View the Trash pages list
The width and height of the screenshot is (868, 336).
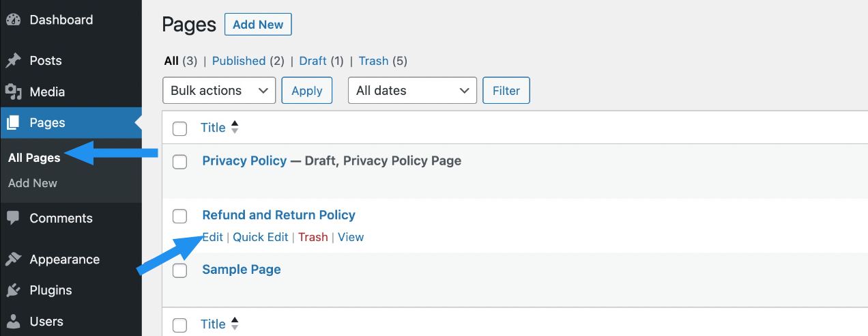(373, 61)
